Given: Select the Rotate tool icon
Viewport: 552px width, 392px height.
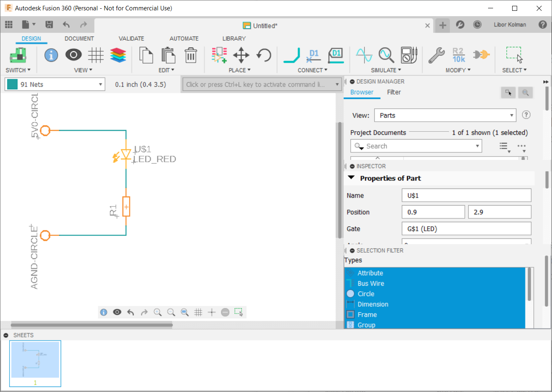Looking at the screenshot, I should 264,55.
